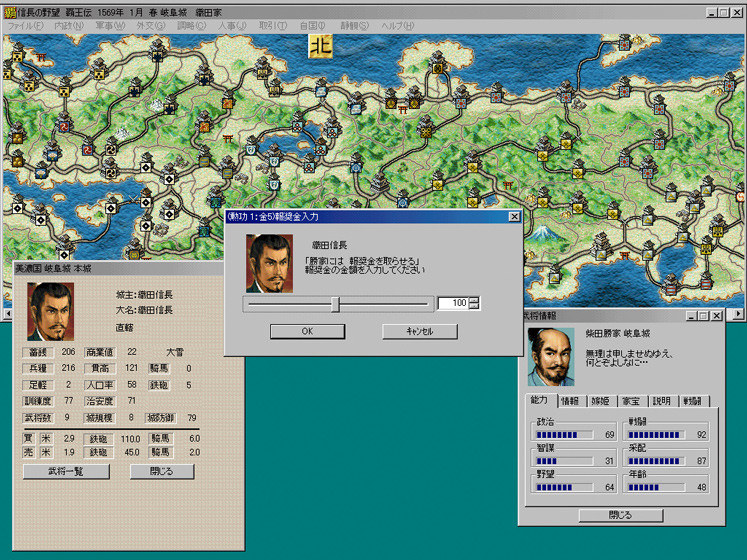Click the 智謀 ability bar showing 31
The image size is (747, 560).
(x=564, y=461)
